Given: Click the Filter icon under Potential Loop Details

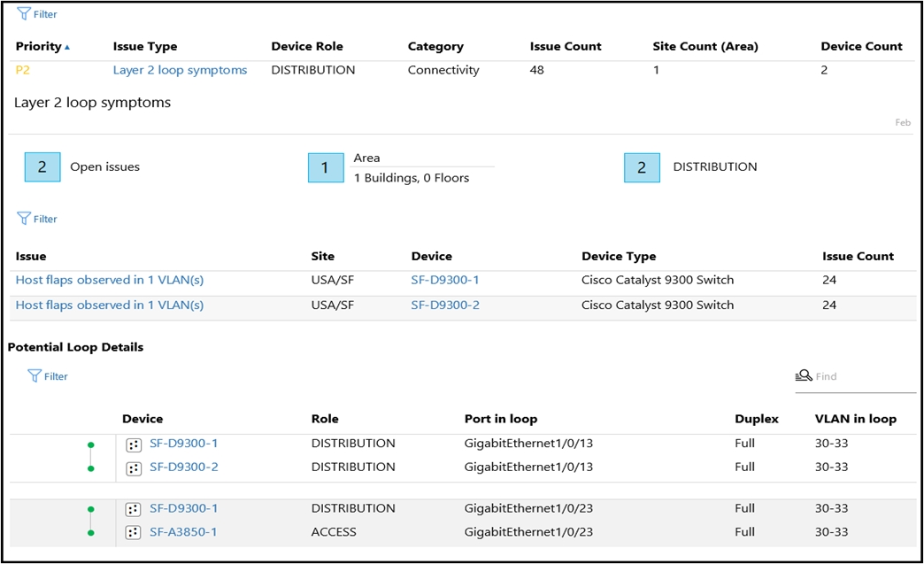Looking at the screenshot, I should pyautogui.click(x=35, y=376).
